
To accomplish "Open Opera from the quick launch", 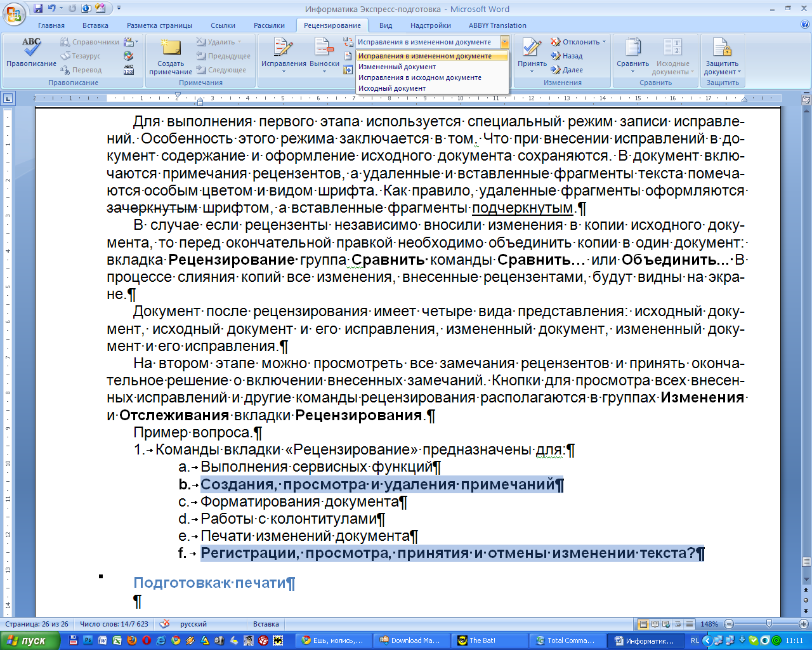I will 147,640.
